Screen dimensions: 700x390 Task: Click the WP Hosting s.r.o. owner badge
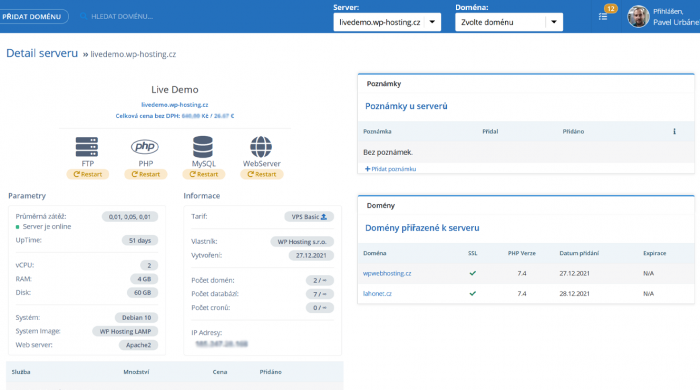pos(302,242)
